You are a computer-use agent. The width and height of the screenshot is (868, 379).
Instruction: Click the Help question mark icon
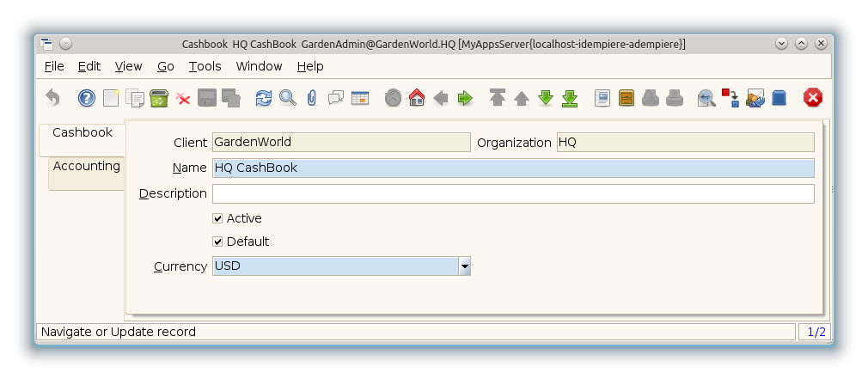pos(87,98)
